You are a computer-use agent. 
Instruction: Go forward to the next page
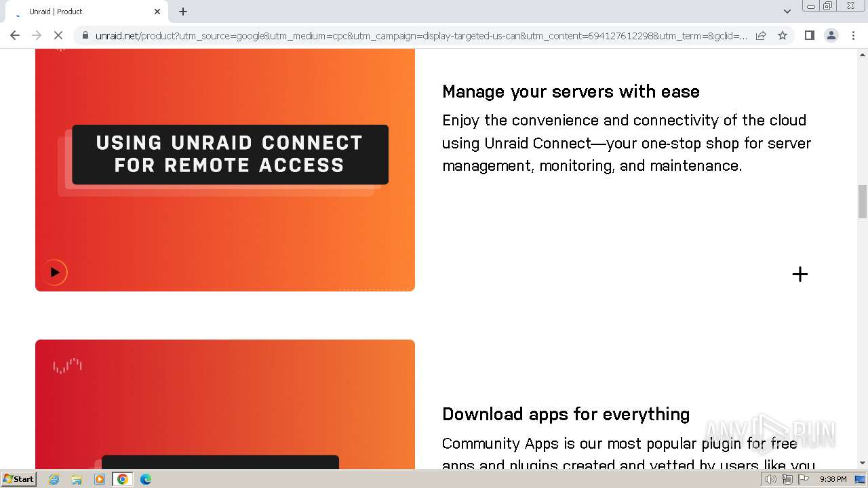[x=37, y=35]
